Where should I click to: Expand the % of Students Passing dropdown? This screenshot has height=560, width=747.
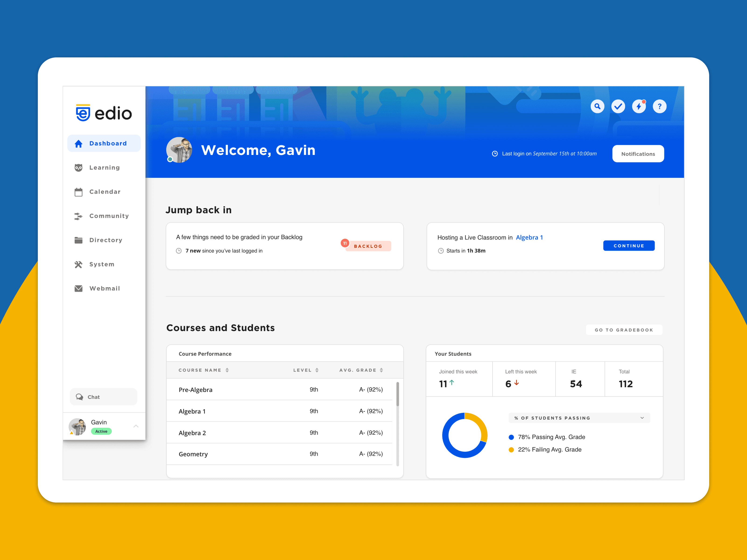tap(643, 418)
